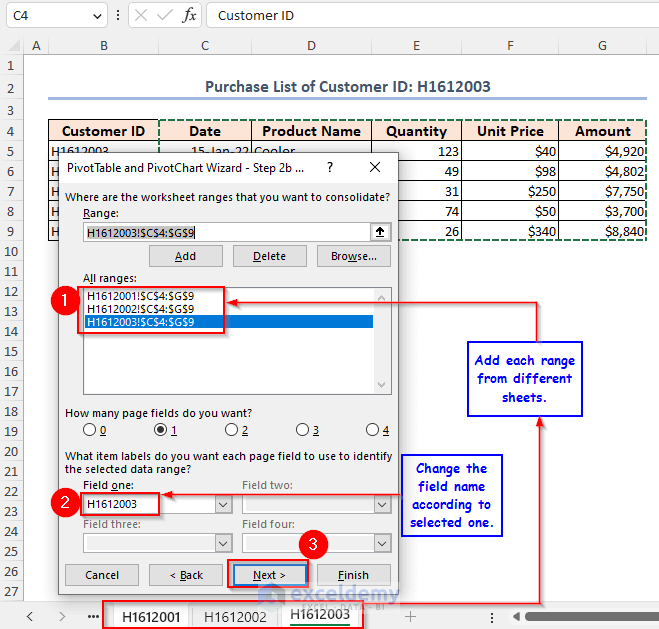Viewport: 659px width, 629px height.
Task: Click All ranges list scroll down arrow
Action: 382,384
